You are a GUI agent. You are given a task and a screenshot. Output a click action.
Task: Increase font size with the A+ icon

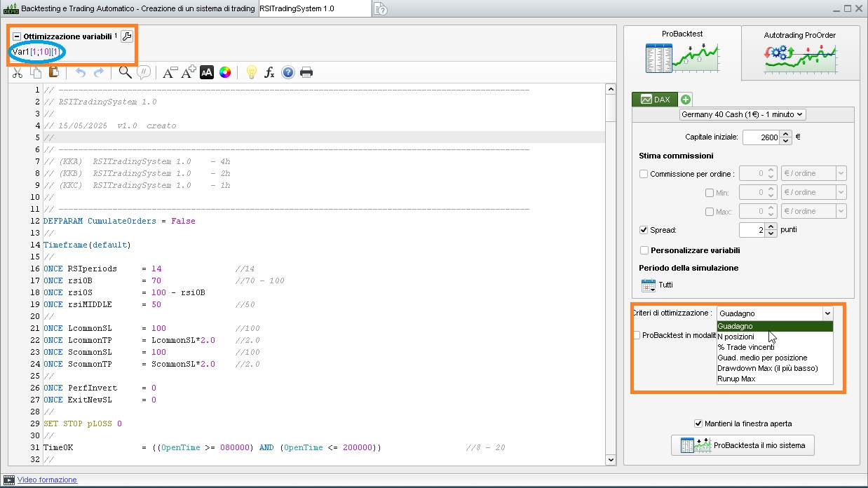pyautogui.click(x=189, y=72)
